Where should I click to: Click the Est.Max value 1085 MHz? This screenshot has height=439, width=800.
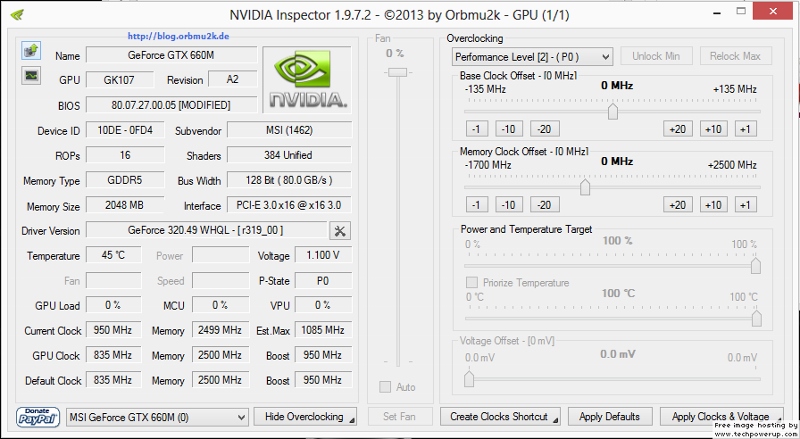click(x=323, y=330)
